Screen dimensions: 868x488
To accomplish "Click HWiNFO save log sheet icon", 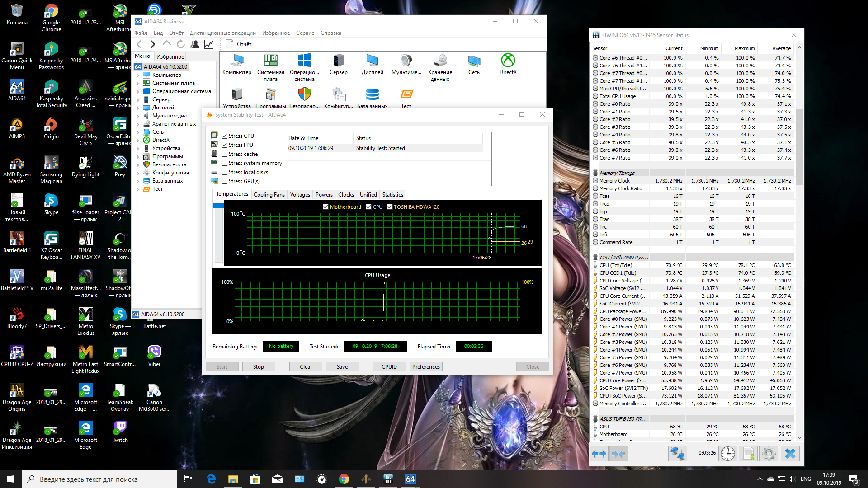I will (749, 453).
